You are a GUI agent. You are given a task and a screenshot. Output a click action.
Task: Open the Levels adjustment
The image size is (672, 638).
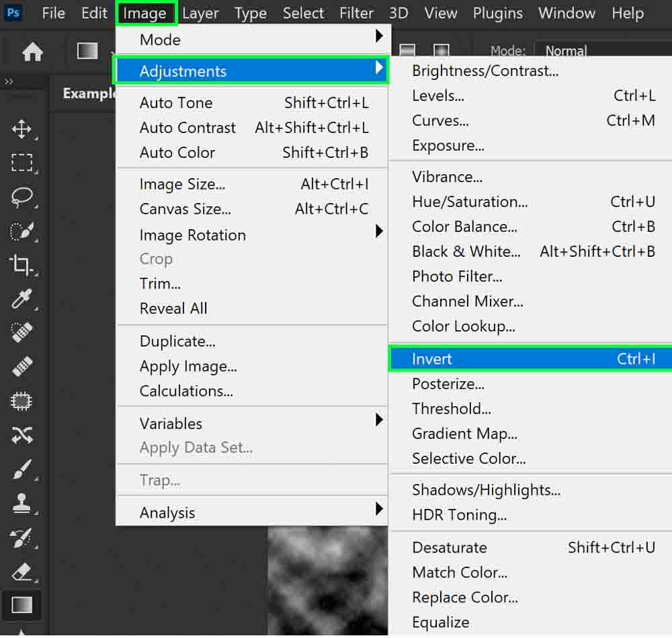[x=532, y=95]
